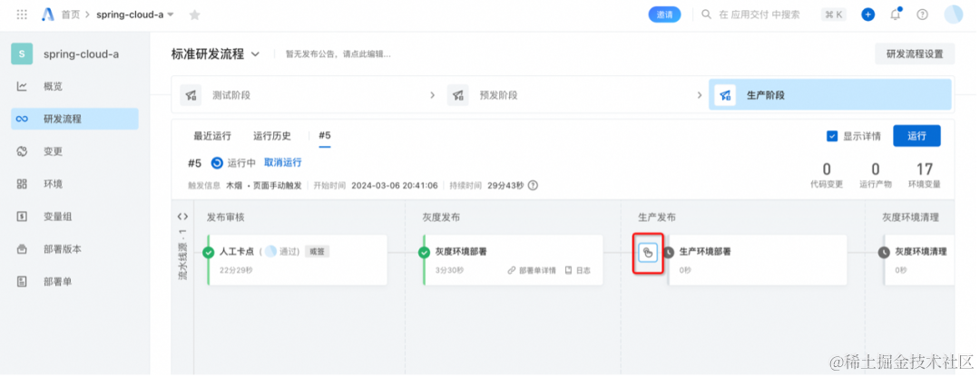This screenshot has width=980, height=377.
Task: Click the 测试阶段 rocket icon
Action: (191, 95)
